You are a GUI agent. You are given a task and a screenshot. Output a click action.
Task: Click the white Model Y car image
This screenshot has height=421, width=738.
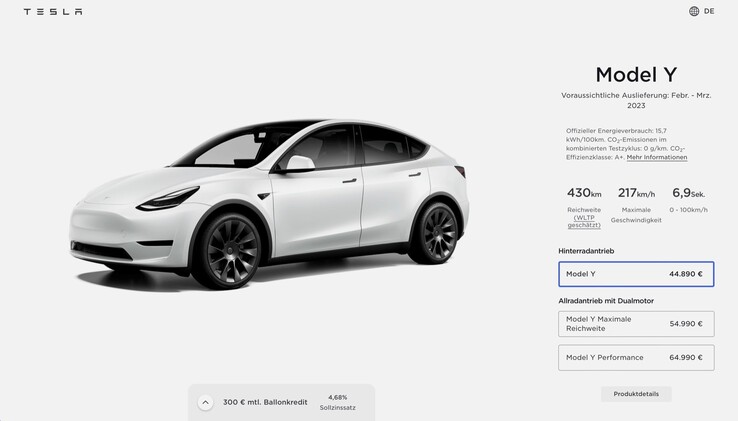269,204
